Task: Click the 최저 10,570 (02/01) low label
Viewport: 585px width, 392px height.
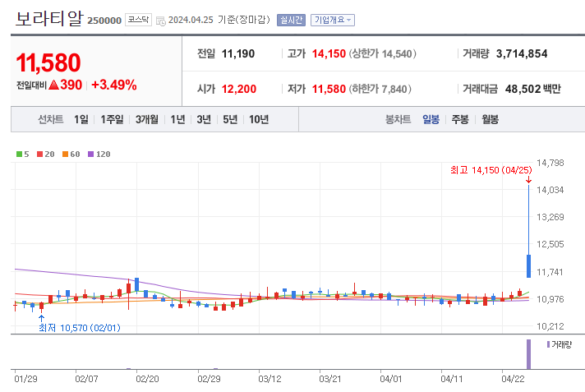Action: tap(80, 328)
